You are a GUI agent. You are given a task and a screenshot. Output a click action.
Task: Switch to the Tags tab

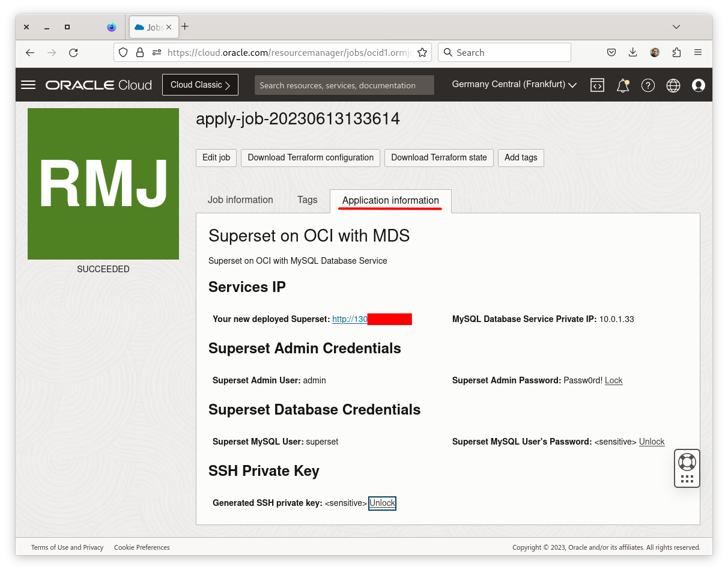[307, 200]
